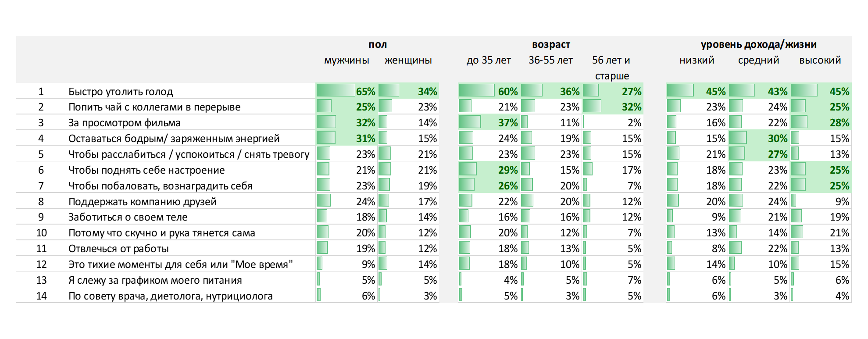The width and height of the screenshot is (868, 339).
Task: Select the 'Поддержать компанию друзей' row label
Action: tap(143, 202)
